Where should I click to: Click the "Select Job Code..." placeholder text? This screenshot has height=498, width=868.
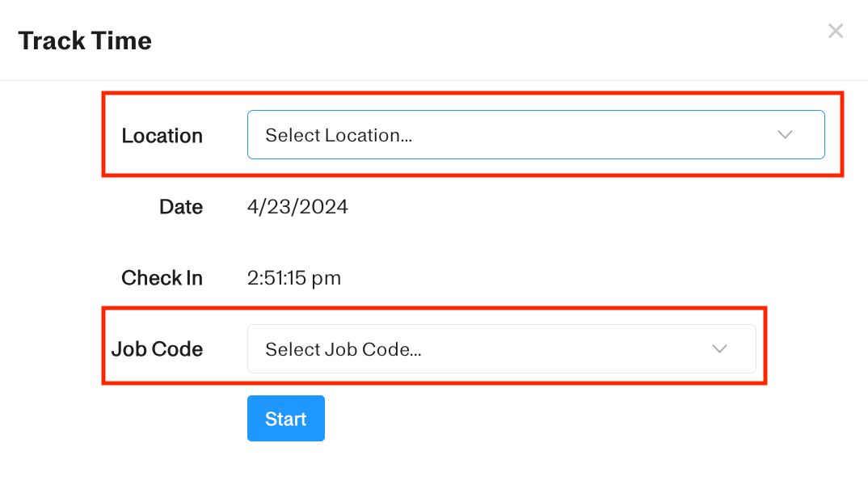point(343,349)
